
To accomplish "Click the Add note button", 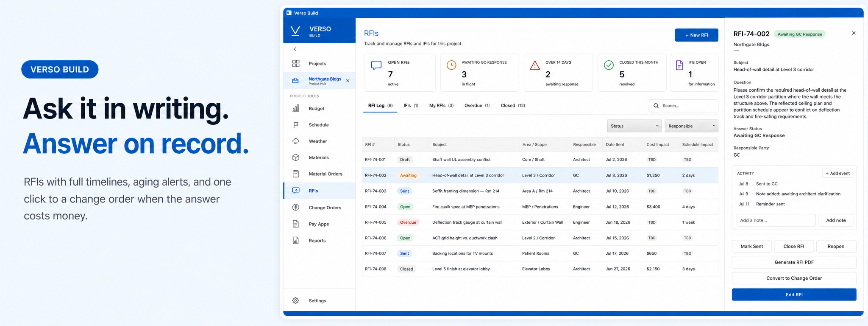I will pyautogui.click(x=836, y=220).
